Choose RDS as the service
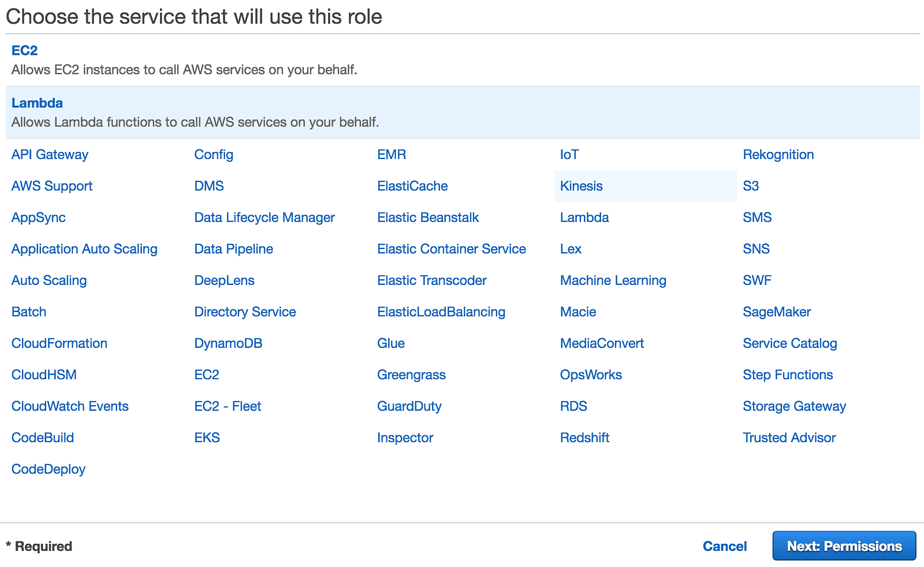The width and height of the screenshot is (924, 567). coord(573,406)
